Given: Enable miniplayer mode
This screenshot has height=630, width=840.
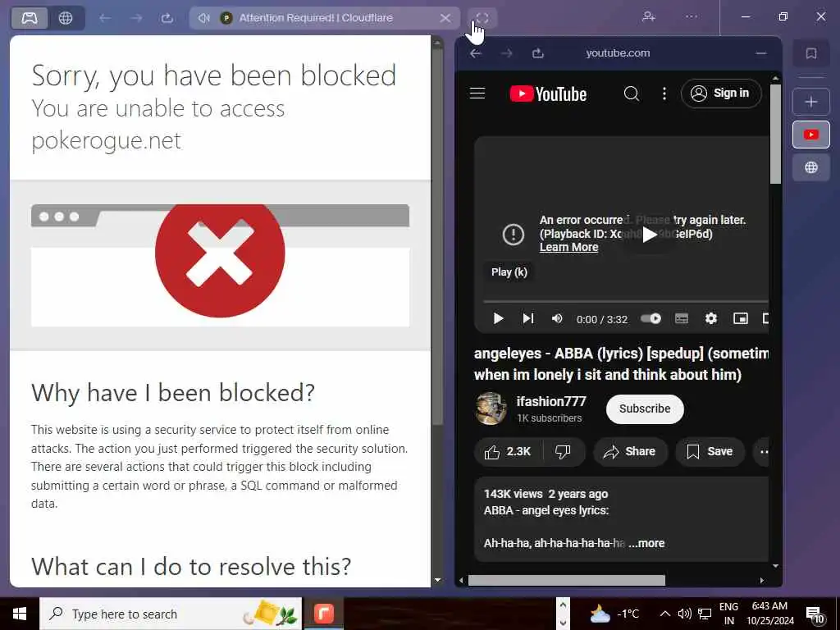Looking at the screenshot, I should (741, 319).
